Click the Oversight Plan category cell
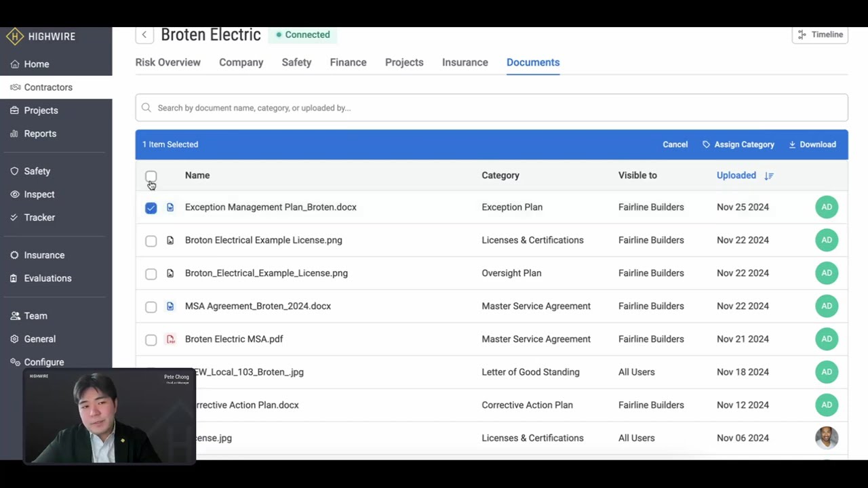The image size is (868, 488). pos(511,273)
